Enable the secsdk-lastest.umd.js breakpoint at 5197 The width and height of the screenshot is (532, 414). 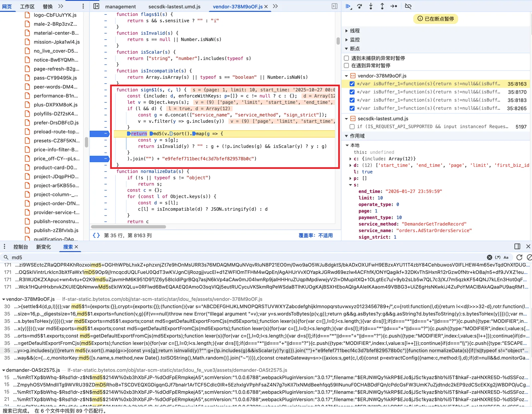(x=352, y=127)
